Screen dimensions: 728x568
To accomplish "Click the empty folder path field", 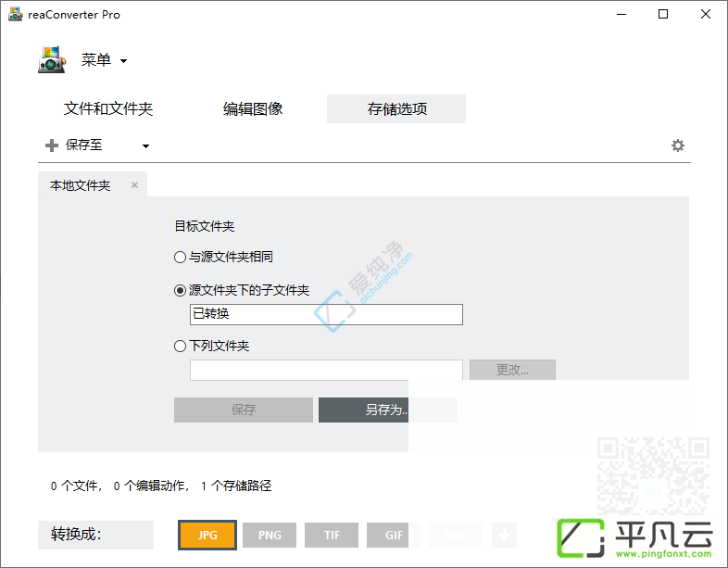I will point(326,370).
